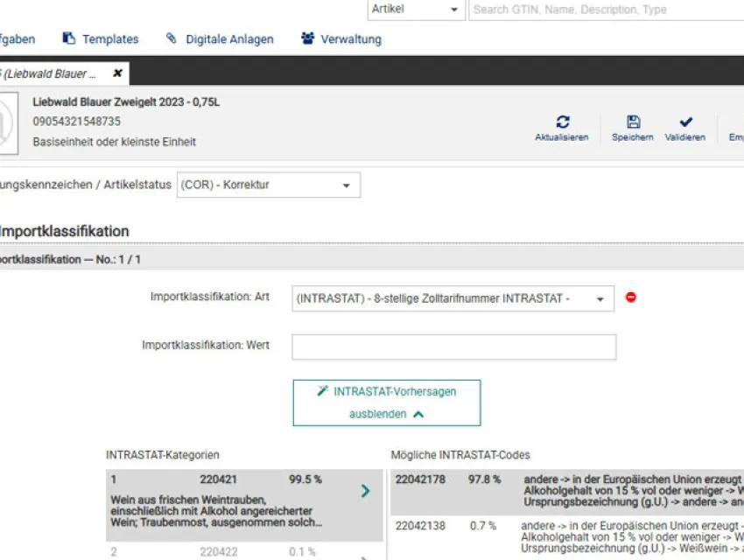Image resolution: width=744 pixels, height=560 pixels.
Task: Open the Verwaltung menu
Action: click(347, 38)
